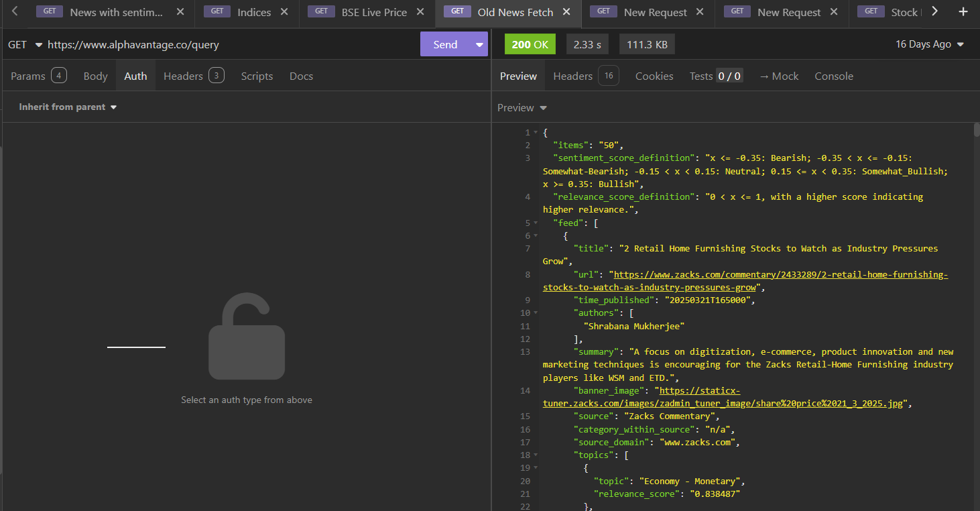The width and height of the screenshot is (980, 511).
Task: Open the zacks.com commentary article URL
Action: click(780, 275)
